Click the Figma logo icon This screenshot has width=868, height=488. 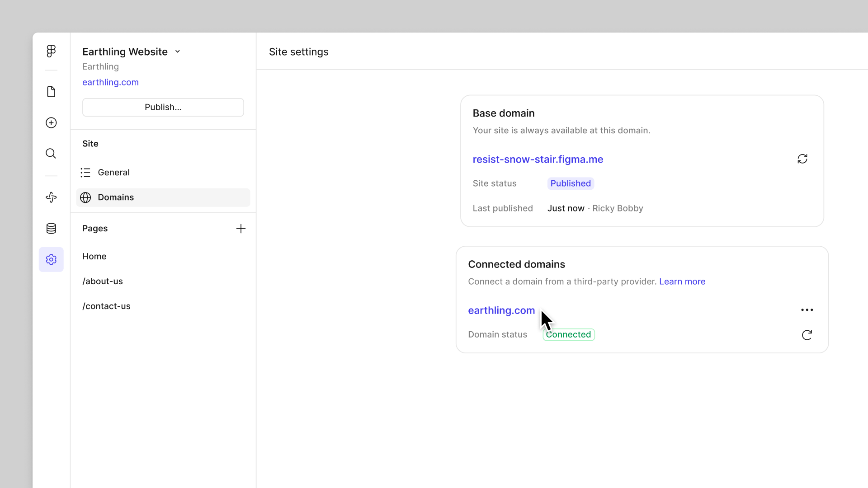[51, 51]
